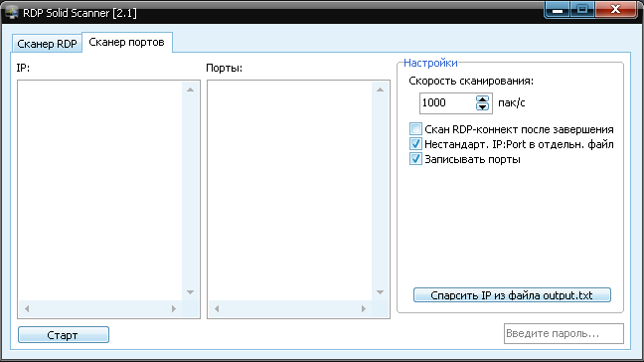The image size is (644, 362).
Task: Click the Порты list scroll down arrow
Action: pyautogui.click(x=380, y=292)
